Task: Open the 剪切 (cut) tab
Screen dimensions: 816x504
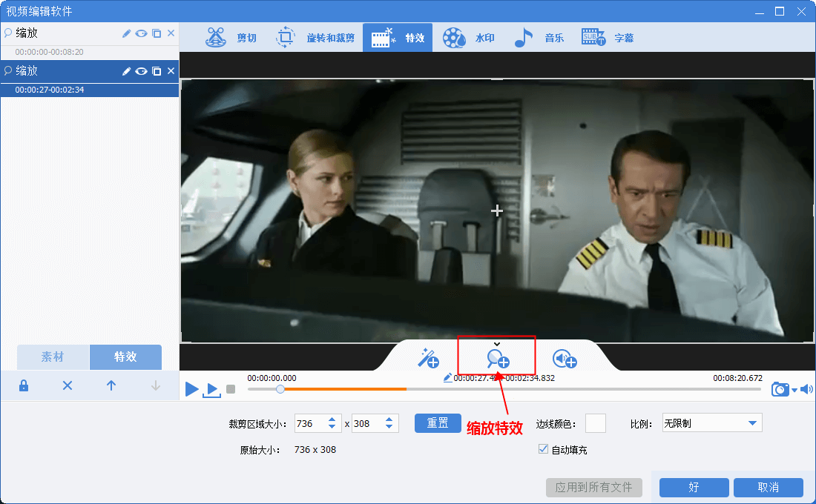Action: pos(231,38)
